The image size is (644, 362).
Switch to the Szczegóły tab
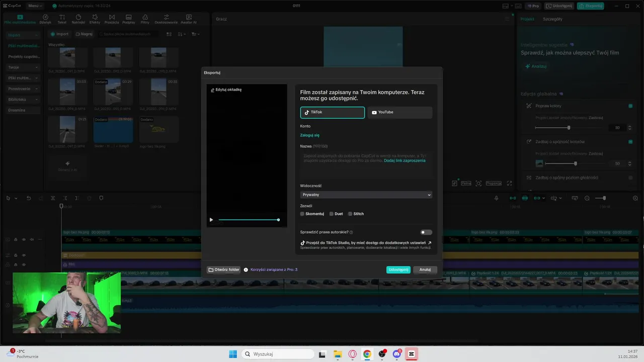pyautogui.click(x=552, y=19)
